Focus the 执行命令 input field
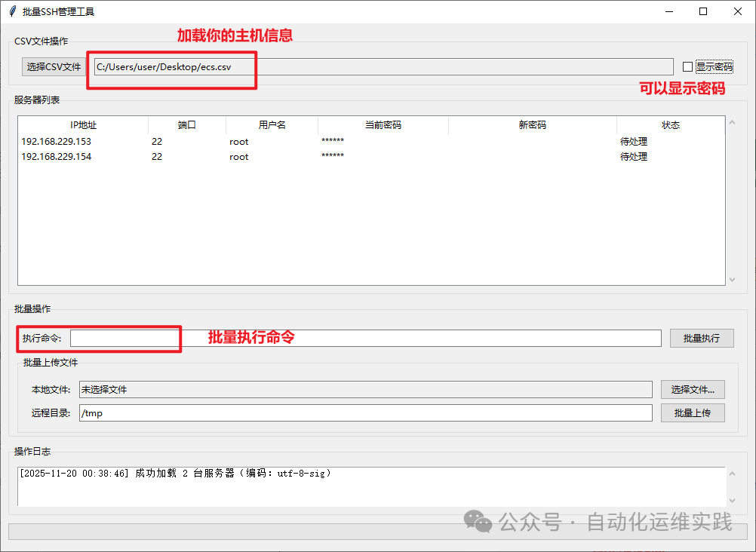 click(x=365, y=339)
